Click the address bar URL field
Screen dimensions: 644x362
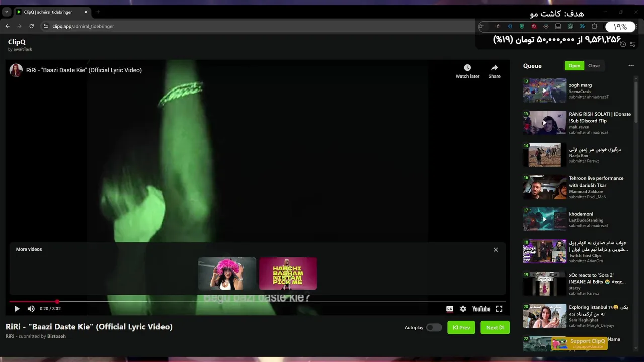pos(262,26)
